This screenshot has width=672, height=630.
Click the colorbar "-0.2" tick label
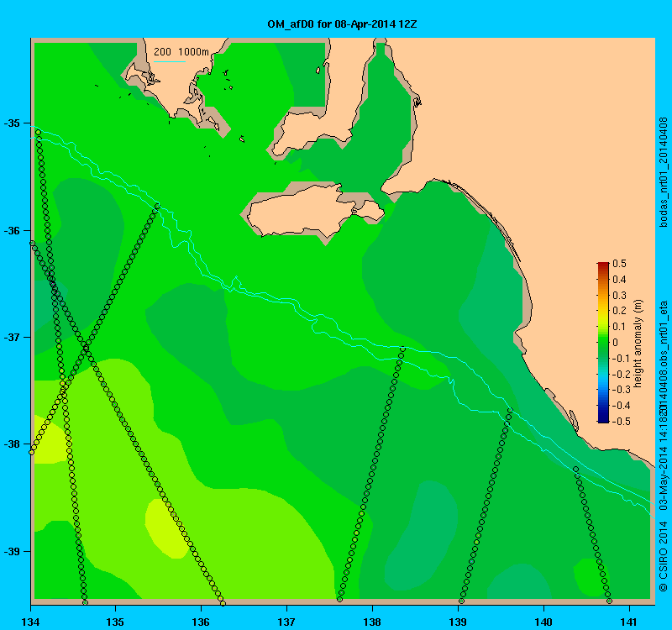pyautogui.click(x=620, y=374)
